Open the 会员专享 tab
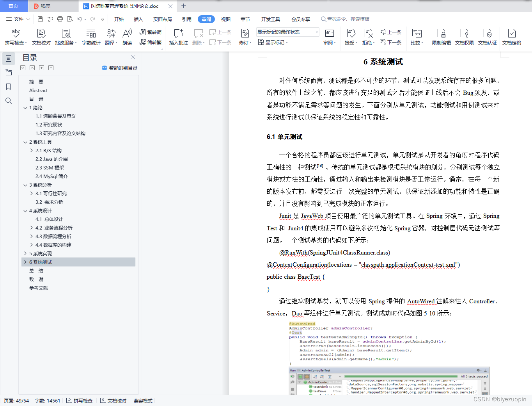532x406 pixels. click(x=301, y=19)
